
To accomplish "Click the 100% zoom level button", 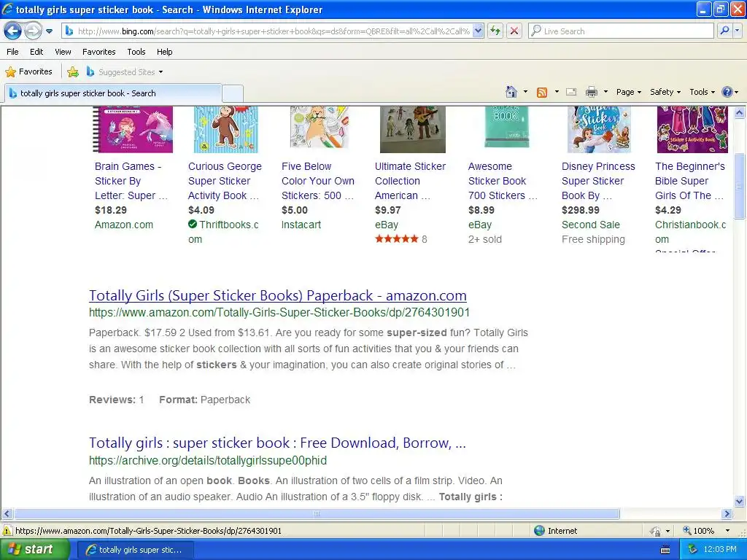I will click(x=699, y=531).
